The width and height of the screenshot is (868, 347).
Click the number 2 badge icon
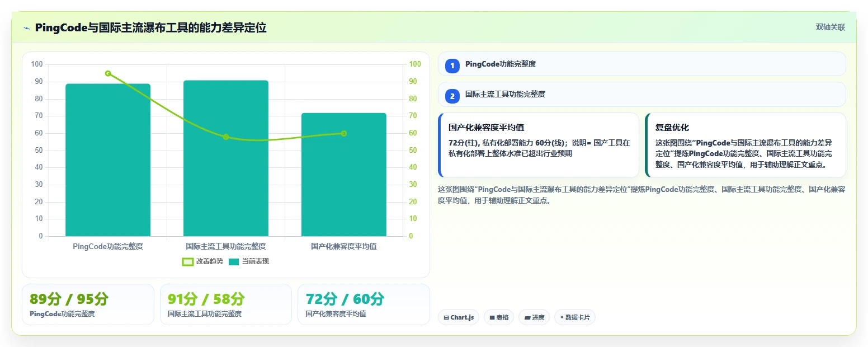pos(452,96)
